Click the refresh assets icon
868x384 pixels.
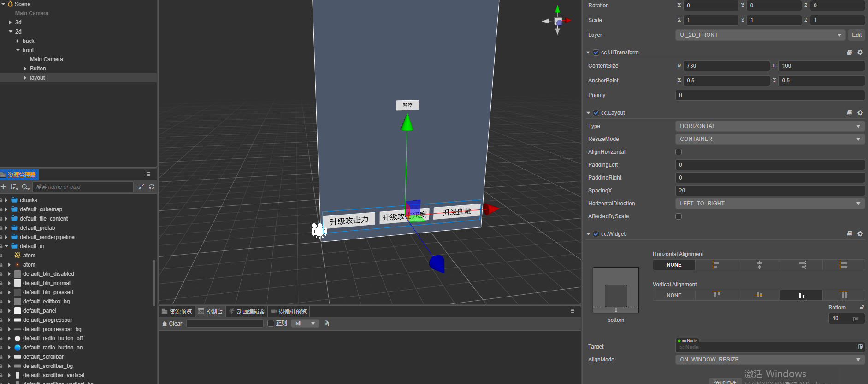(151, 187)
